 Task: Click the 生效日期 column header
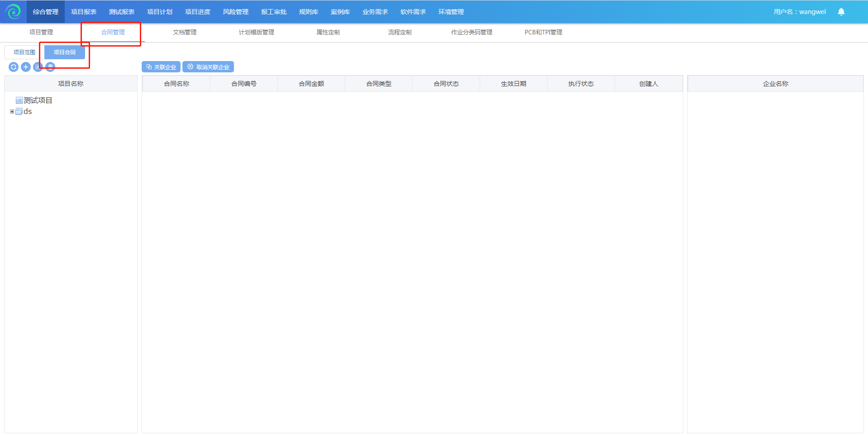coord(513,84)
